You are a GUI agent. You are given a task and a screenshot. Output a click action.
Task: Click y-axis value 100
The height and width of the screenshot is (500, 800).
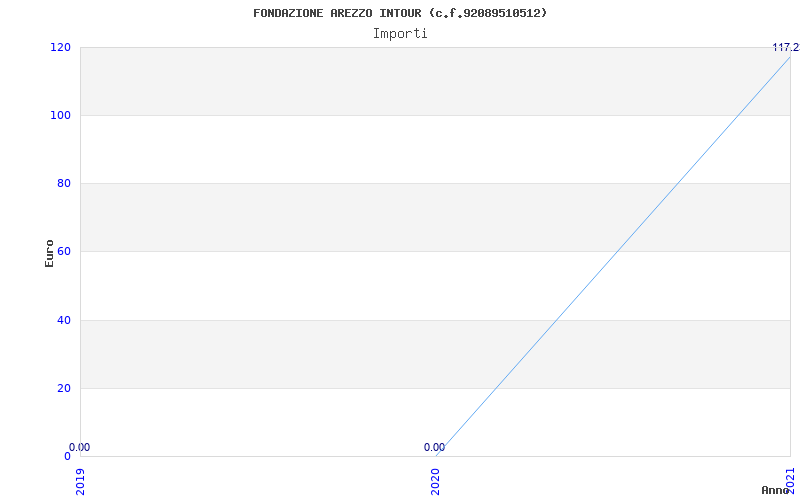tap(60, 115)
